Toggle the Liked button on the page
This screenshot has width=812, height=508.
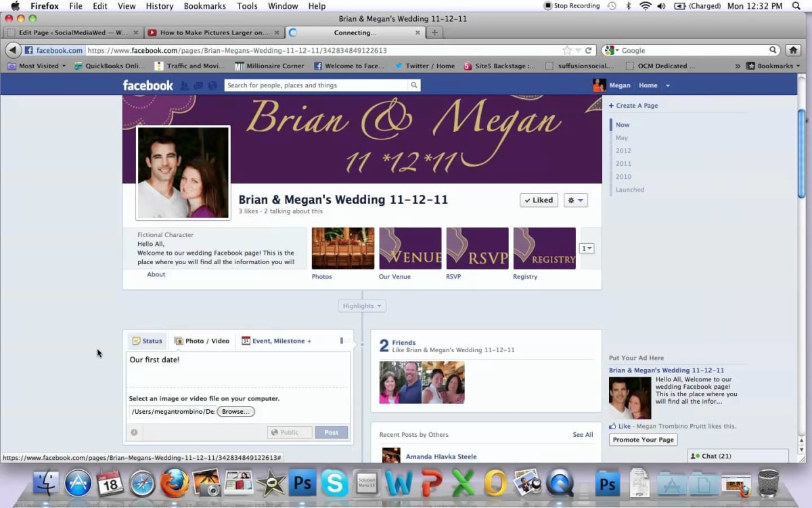click(x=539, y=200)
